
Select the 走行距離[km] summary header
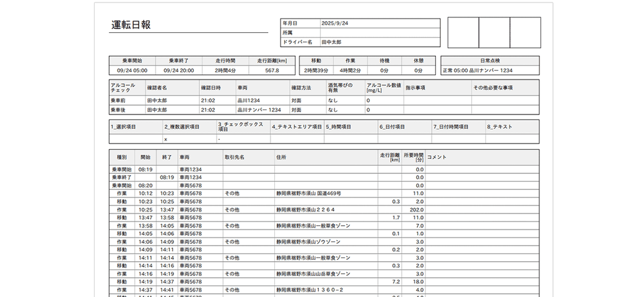click(272, 61)
